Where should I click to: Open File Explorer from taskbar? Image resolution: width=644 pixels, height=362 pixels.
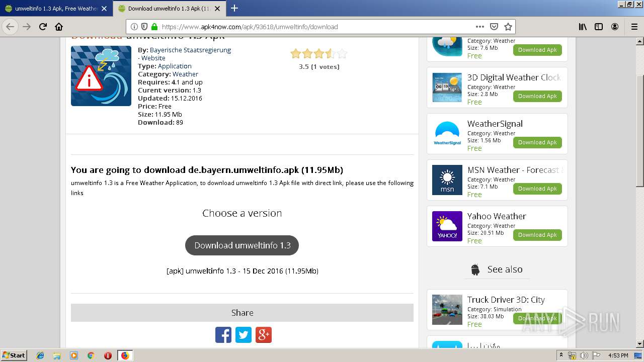(x=57, y=355)
